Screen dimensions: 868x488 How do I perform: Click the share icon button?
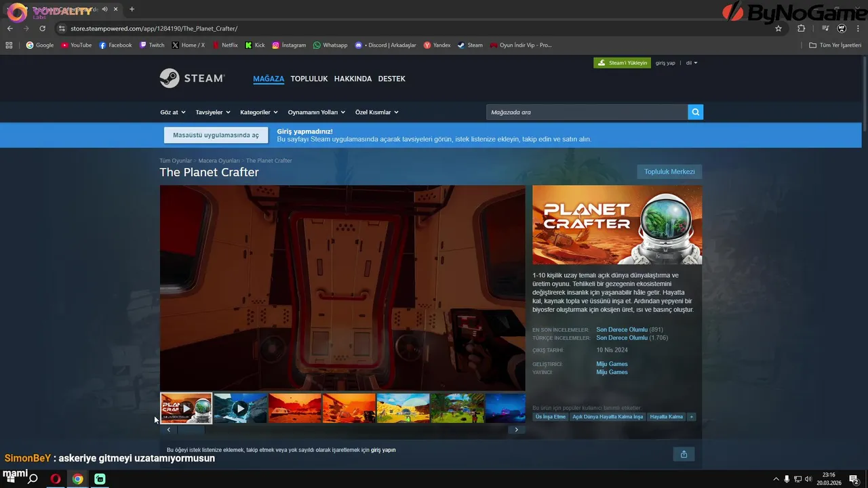[684, 454]
